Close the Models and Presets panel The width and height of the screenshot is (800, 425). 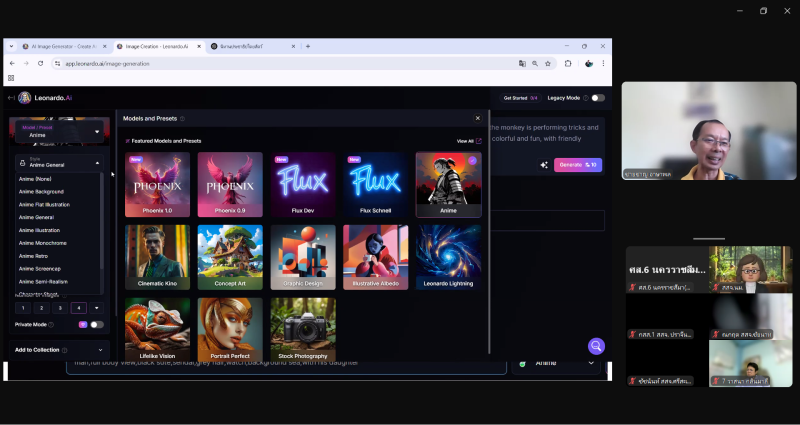(x=478, y=118)
